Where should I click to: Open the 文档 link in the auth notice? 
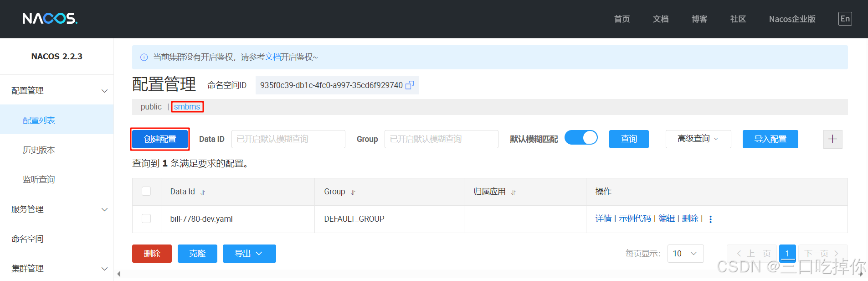tap(272, 57)
